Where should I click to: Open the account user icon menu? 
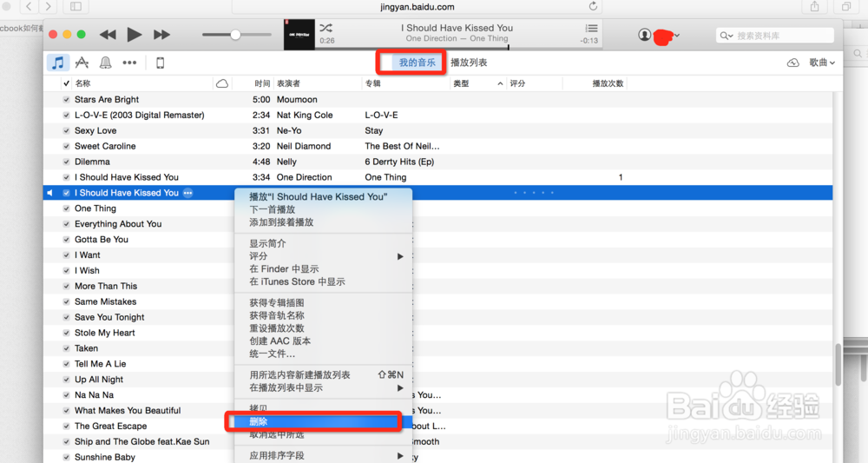click(644, 35)
